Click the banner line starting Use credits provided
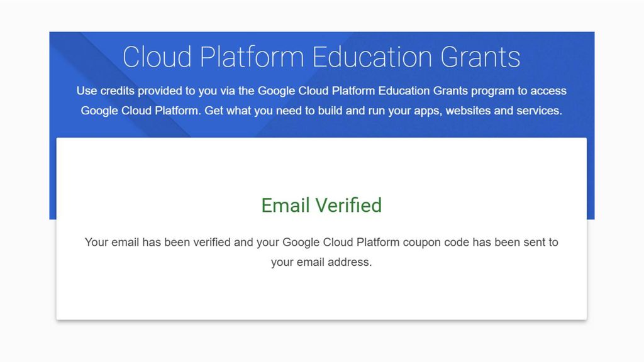Image resolution: width=644 pixels, height=362 pixels. (321, 90)
